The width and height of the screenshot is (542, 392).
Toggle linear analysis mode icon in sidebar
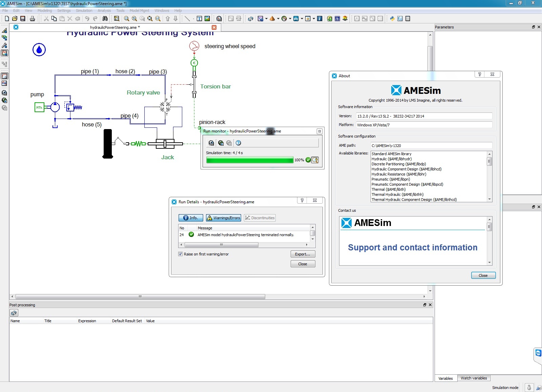tap(4, 83)
